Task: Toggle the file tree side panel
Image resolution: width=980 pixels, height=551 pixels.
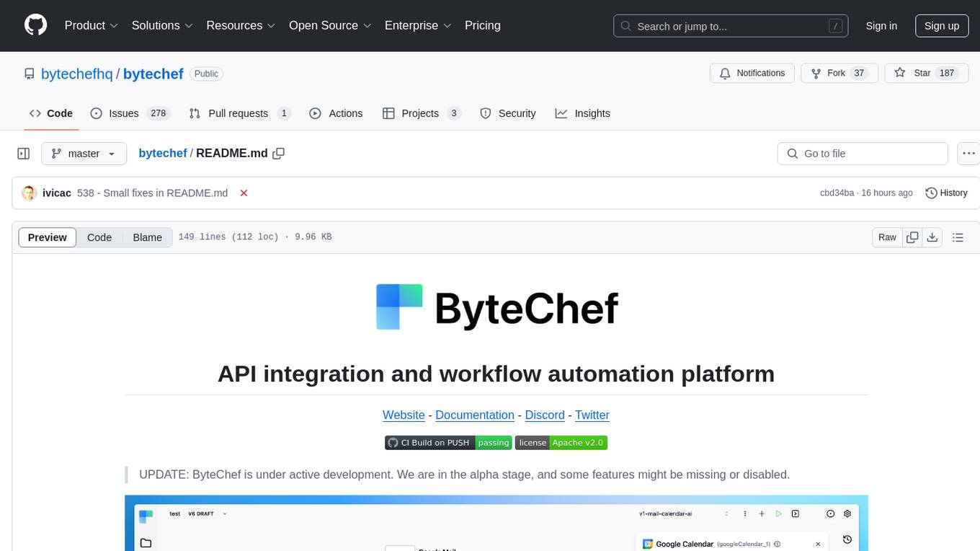Action: (x=24, y=154)
